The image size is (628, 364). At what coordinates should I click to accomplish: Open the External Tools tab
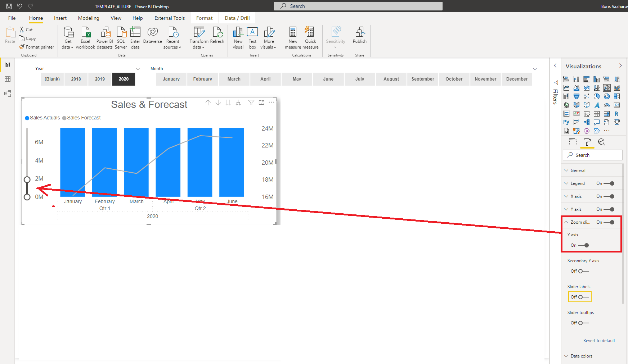click(170, 18)
